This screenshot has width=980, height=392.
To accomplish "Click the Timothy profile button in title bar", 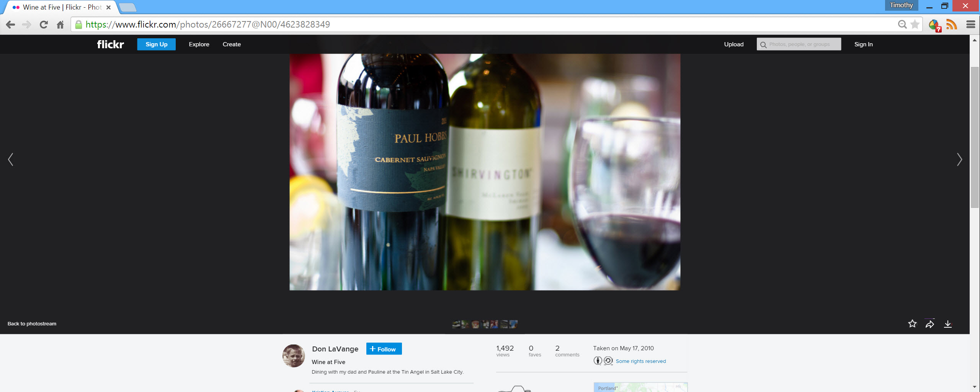I will 901,5.
